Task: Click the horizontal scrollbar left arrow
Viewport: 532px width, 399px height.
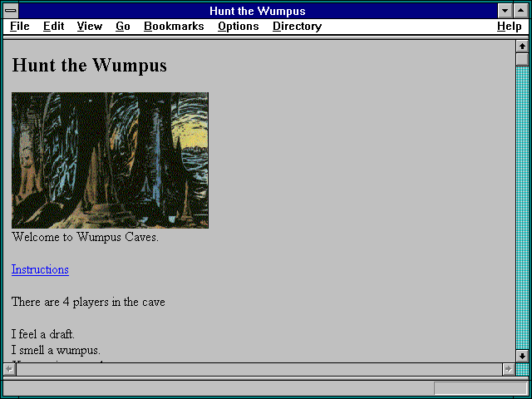Action: [x=9, y=369]
